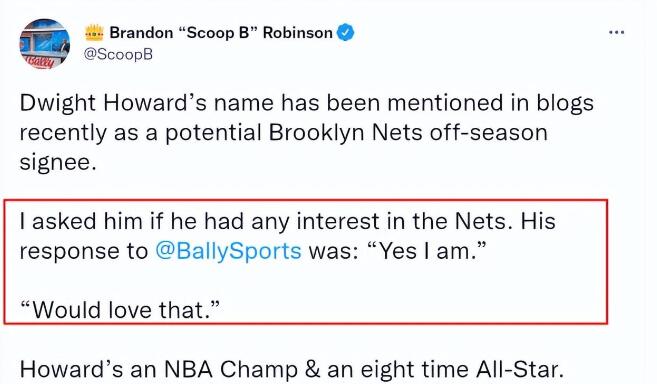The width and height of the screenshot is (657, 384).
Task: Click the quote "Yes I am."
Action: pyautogui.click(x=426, y=251)
